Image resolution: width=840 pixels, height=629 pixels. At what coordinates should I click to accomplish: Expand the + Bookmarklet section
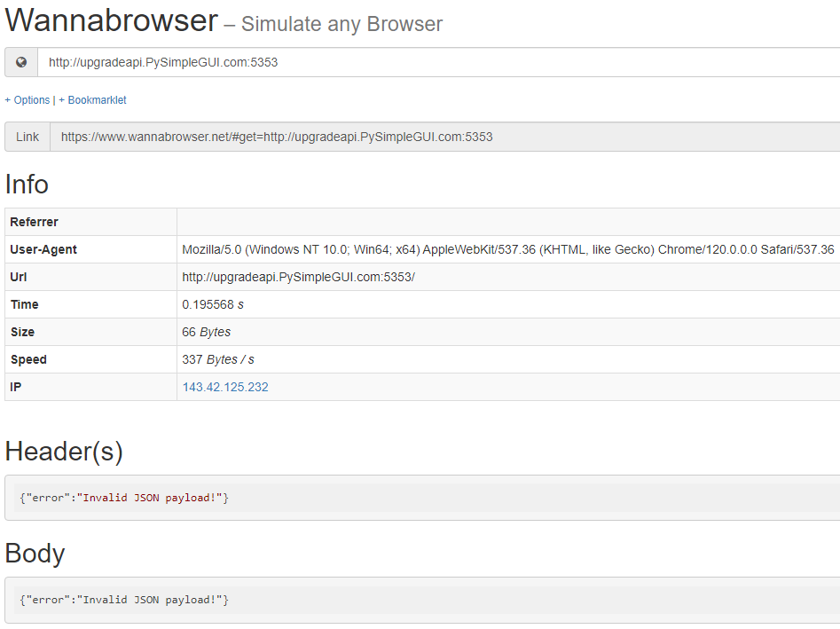coord(92,100)
